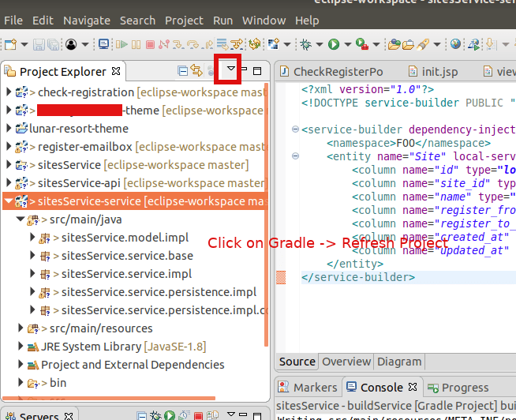
Task: Select the JRE System Library entry
Action: point(91,347)
